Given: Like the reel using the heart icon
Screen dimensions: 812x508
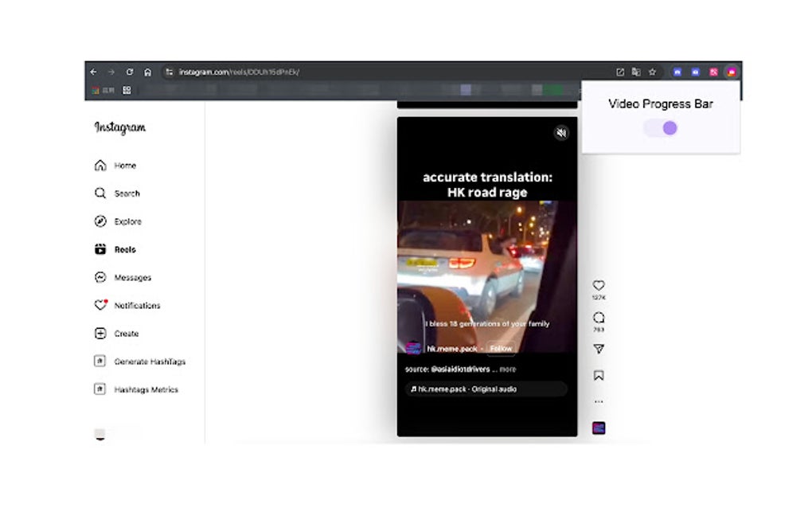Looking at the screenshot, I should tap(598, 285).
